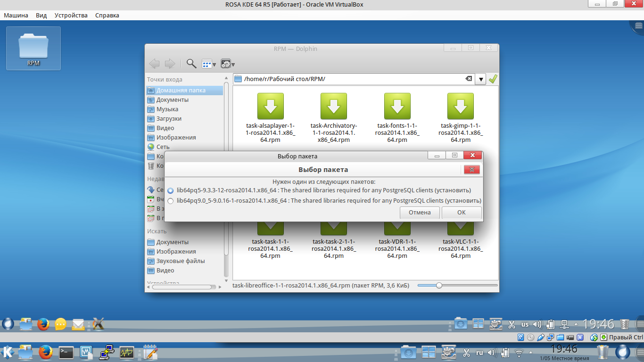Open Сеть in the places panel
Screen dimensions: 644x362
click(x=163, y=147)
